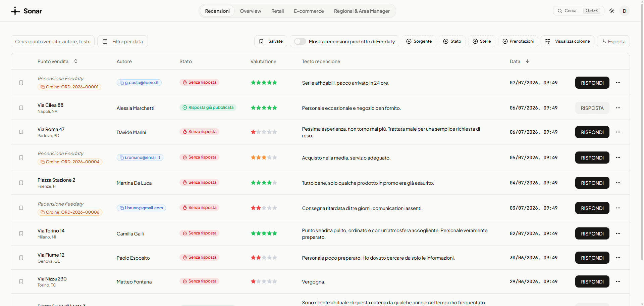Viewport: 644px width, 306px height.
Task: Expand the Stelle filter
Action: [482, 41]
